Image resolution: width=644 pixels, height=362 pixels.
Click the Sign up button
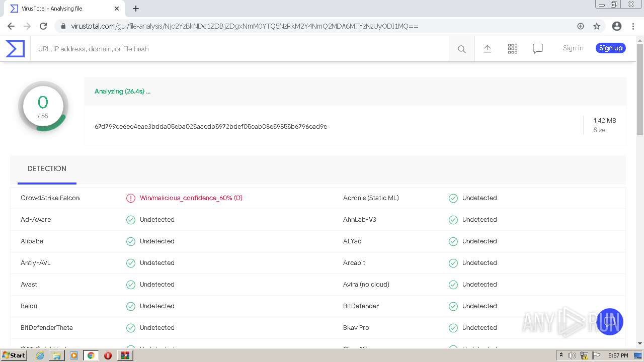pyautogui.click(x=611, y=48)
